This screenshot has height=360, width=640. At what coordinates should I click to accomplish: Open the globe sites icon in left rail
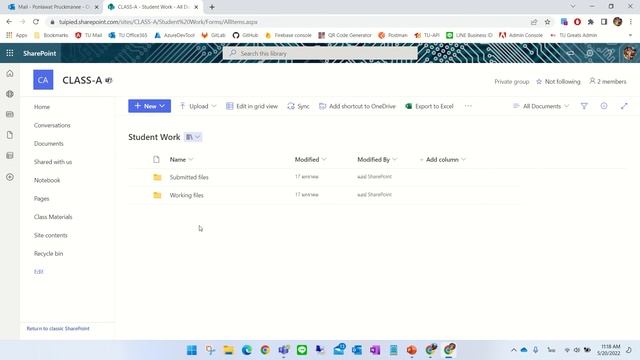[x=10, y=94]
